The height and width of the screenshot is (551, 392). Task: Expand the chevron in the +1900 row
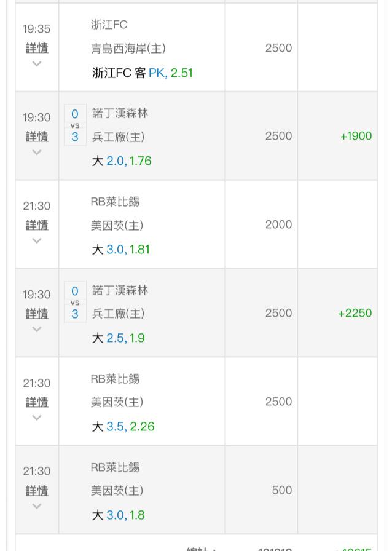click(37, 152)
